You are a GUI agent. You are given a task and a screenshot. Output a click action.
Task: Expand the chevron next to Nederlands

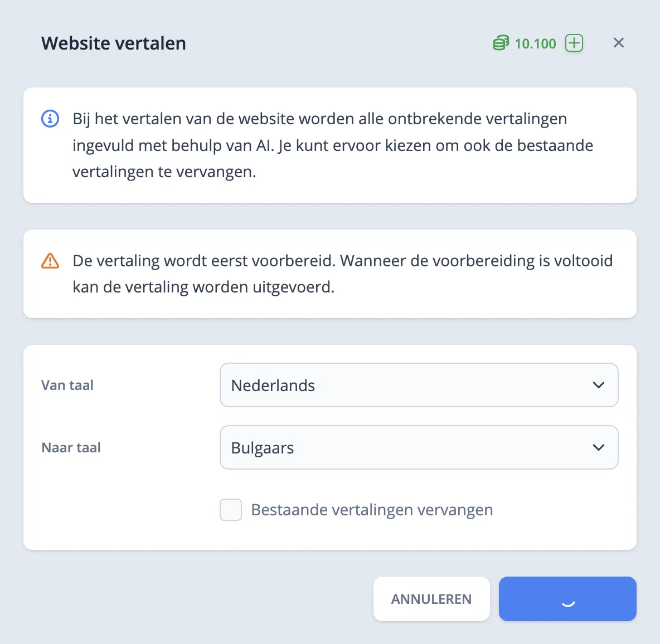click(599, 385)
